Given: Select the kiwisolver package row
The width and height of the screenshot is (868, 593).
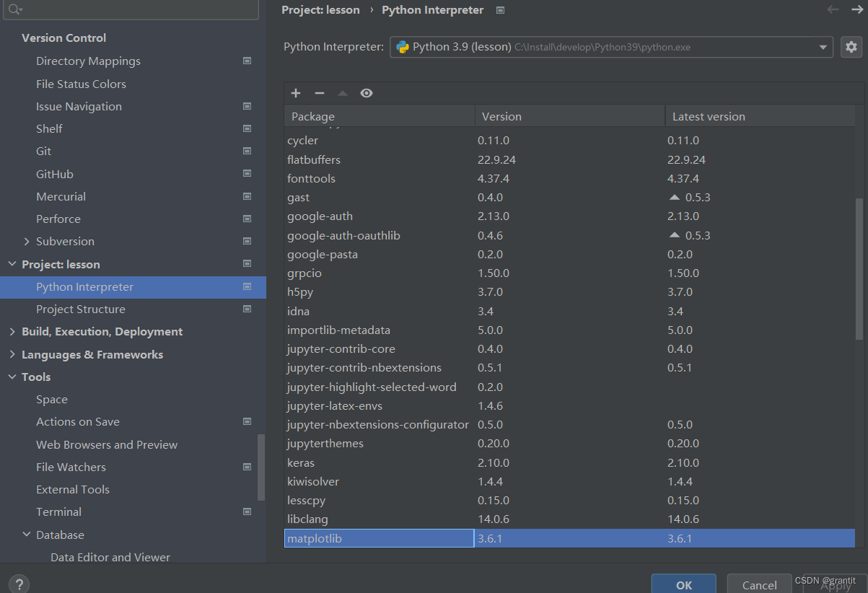Looking at the screenshot, I should 570,481.
